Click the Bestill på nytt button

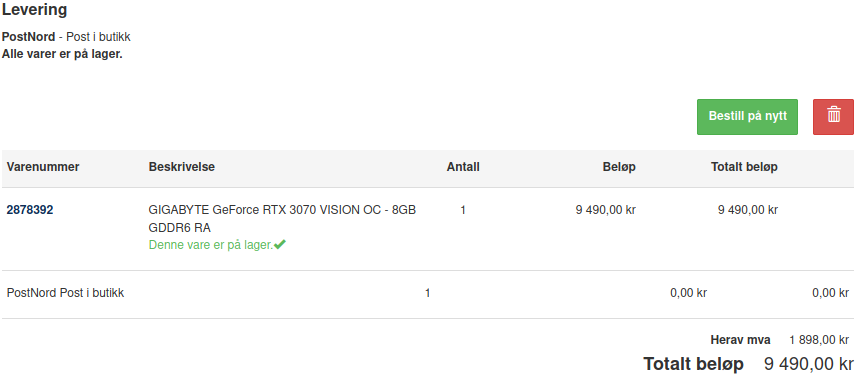coord(747,117)
